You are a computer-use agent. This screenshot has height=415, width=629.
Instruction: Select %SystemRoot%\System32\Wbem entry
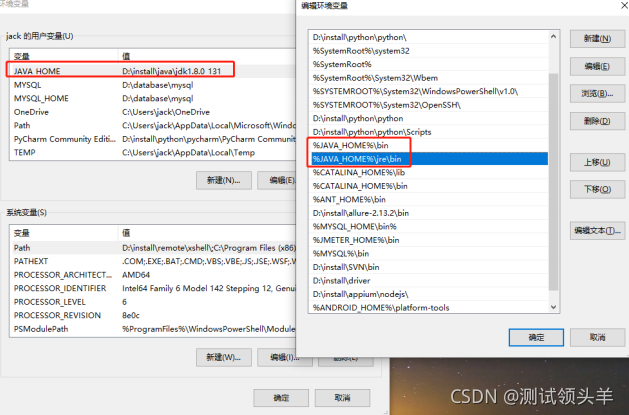coord(430,78)
